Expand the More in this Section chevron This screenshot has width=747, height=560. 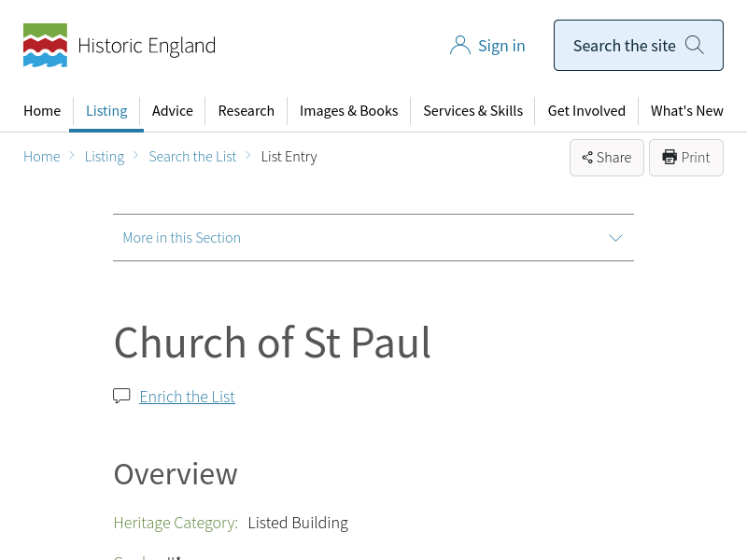point(615,238)
